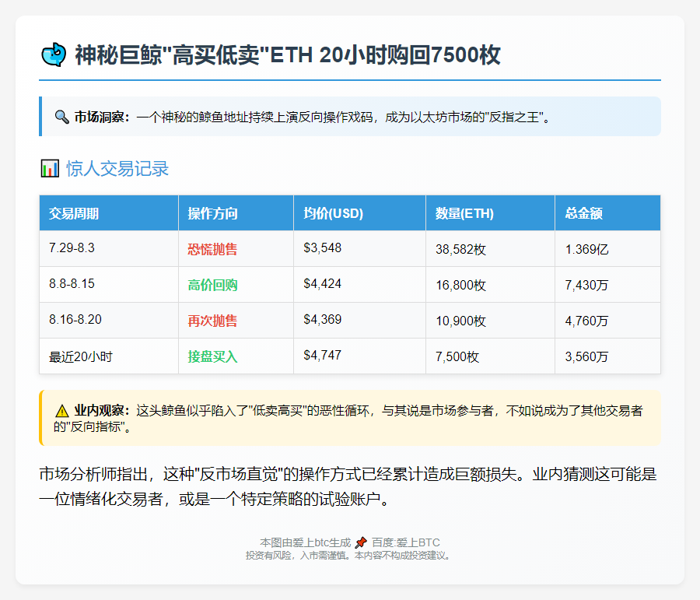Click the 百度:爱上BTC footer text

click(x=405, y=542)
